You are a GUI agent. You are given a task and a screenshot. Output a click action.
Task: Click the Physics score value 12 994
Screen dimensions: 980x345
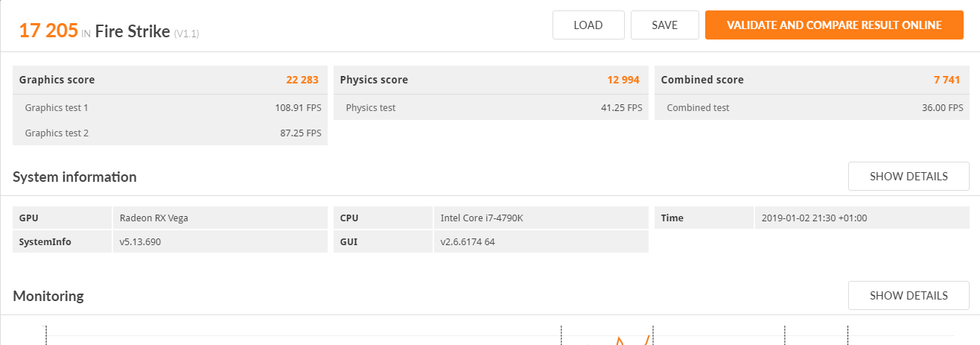point(623,80)
